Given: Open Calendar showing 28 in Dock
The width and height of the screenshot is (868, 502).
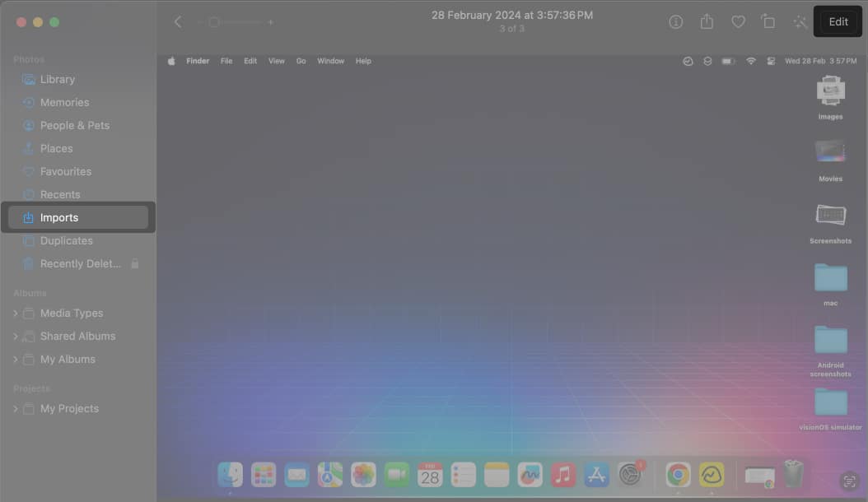Looking at the screenshot, I should (430, 475).
